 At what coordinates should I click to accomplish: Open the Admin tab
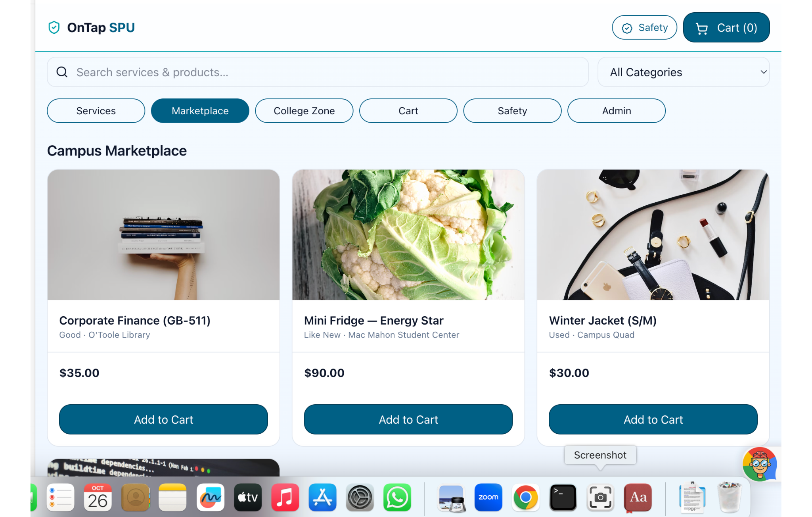pyautogui.click(x=616, y=111)
